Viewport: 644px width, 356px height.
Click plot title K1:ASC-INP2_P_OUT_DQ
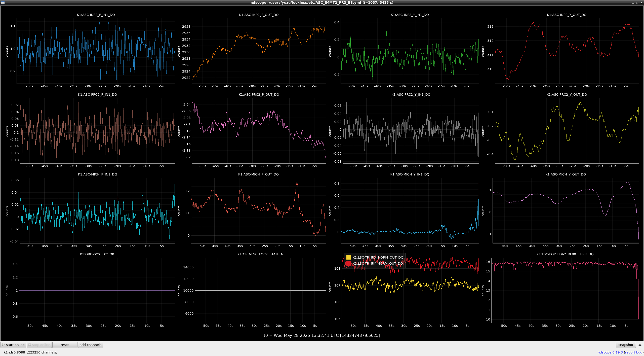259,15
